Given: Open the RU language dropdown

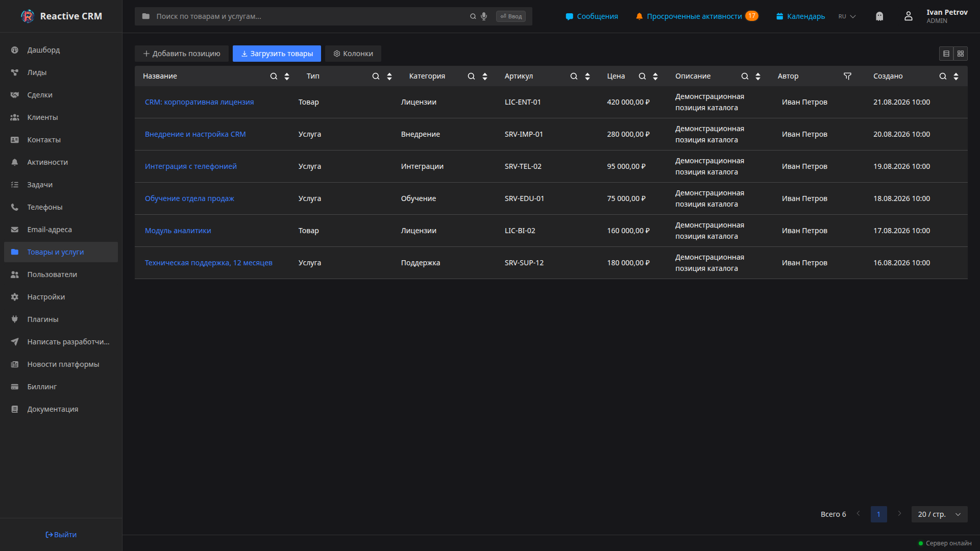Looking at the screenshot, I should click(x=847, y=16).
